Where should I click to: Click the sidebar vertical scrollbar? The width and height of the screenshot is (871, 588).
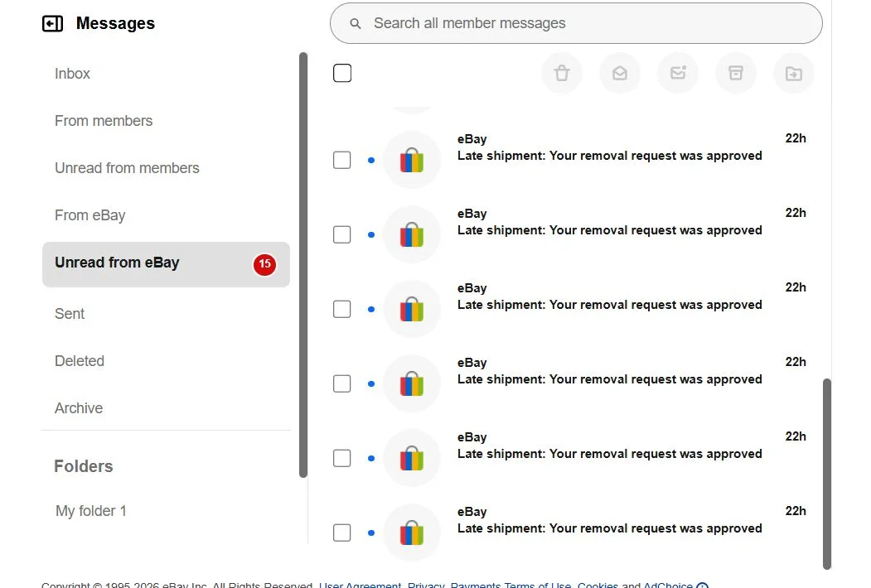point(303,265)
